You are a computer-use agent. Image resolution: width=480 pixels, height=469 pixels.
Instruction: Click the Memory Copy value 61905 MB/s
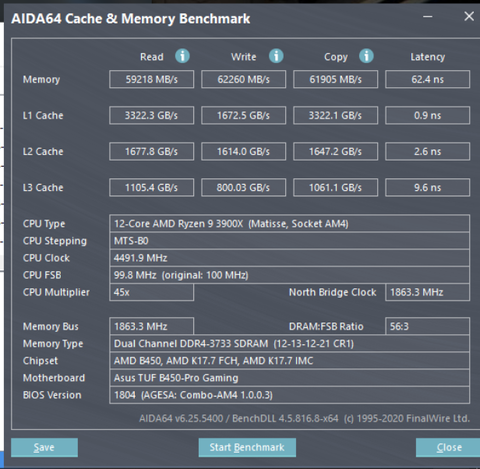tap(336, 79)
